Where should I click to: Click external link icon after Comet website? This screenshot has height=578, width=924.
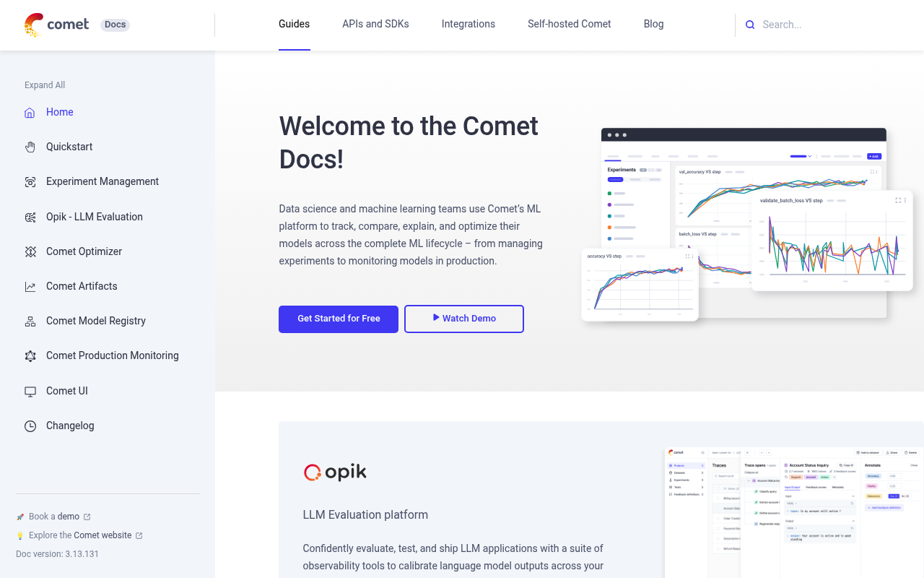coord(139,535)
